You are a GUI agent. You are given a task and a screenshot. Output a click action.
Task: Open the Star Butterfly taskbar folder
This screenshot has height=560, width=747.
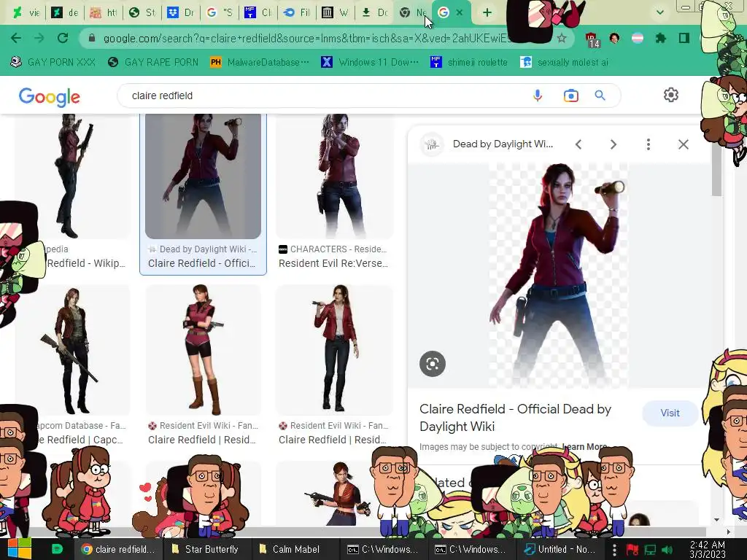pos(205,549)
